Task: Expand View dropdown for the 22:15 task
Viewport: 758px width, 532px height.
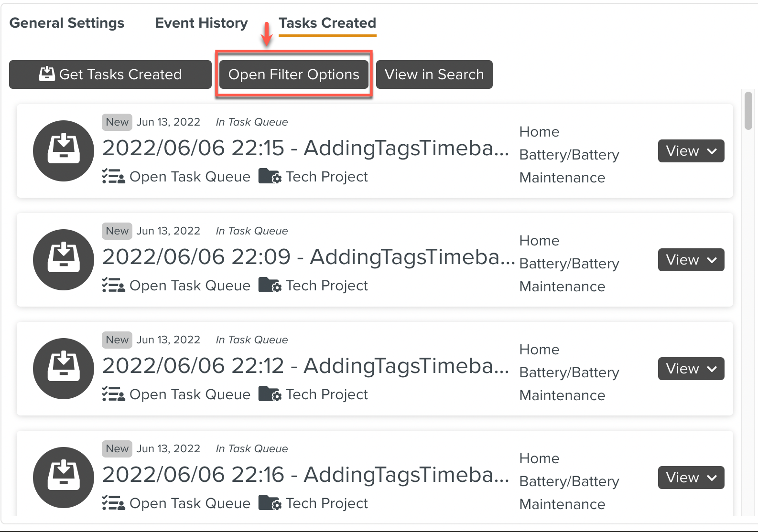Action: pos(691,151)
